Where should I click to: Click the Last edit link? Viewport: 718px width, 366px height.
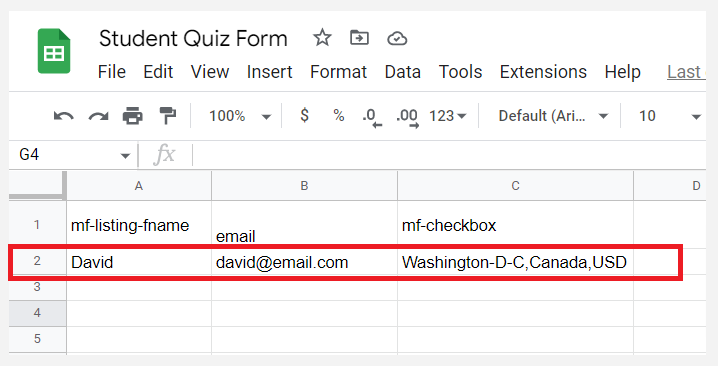point(686,72)
